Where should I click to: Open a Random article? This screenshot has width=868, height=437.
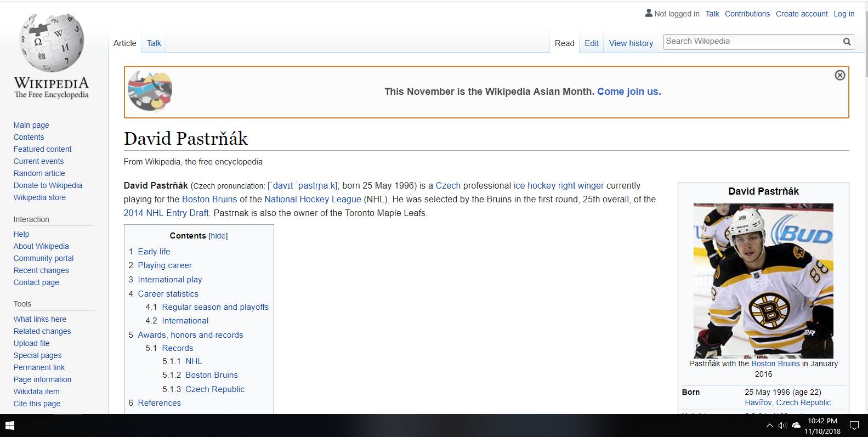39,173
